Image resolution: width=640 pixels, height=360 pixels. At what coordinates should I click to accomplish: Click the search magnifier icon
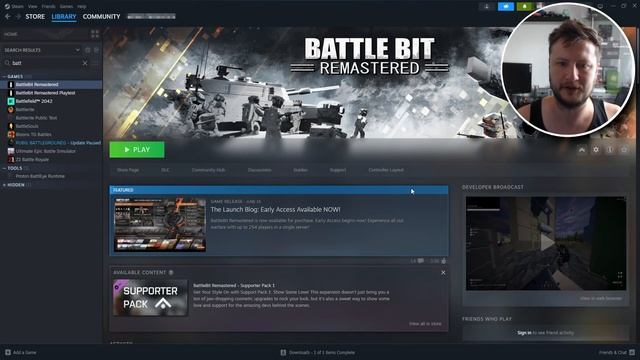tap(7, 63)
